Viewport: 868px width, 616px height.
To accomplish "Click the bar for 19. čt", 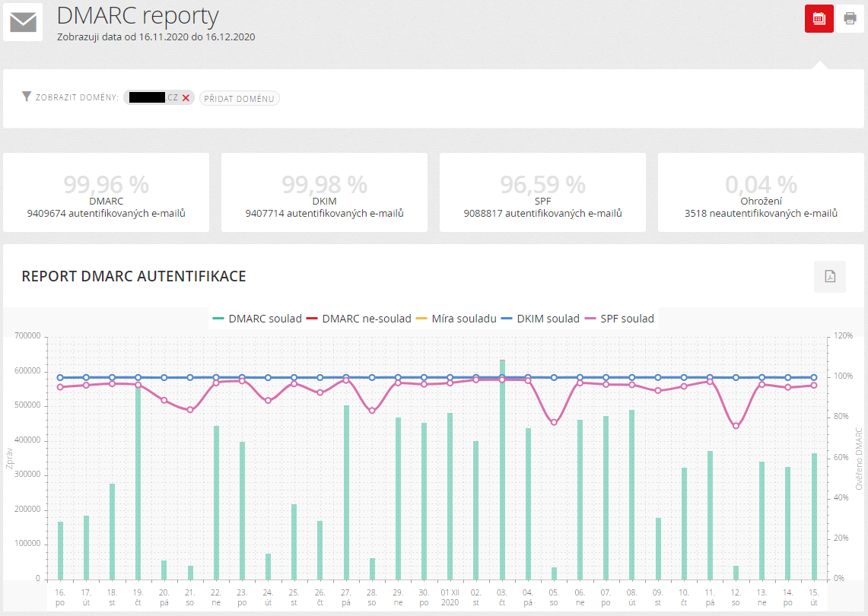I will click(138, 481).
